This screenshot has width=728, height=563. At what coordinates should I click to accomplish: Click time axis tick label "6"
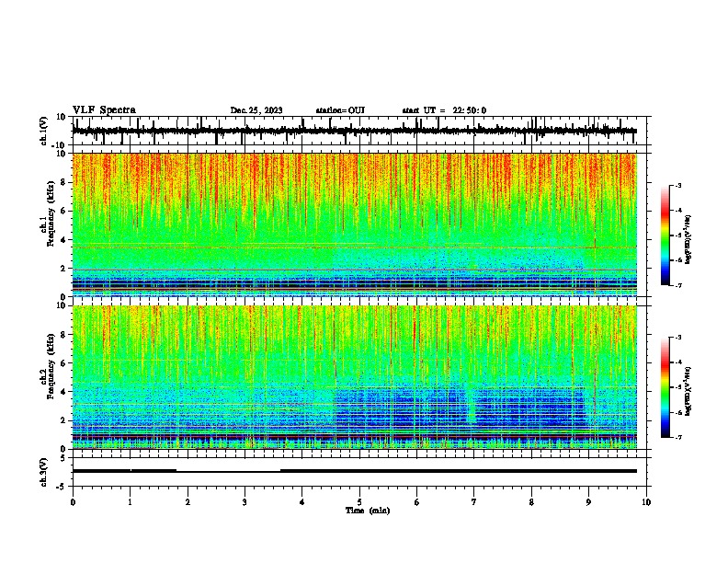tap(417, 502)
